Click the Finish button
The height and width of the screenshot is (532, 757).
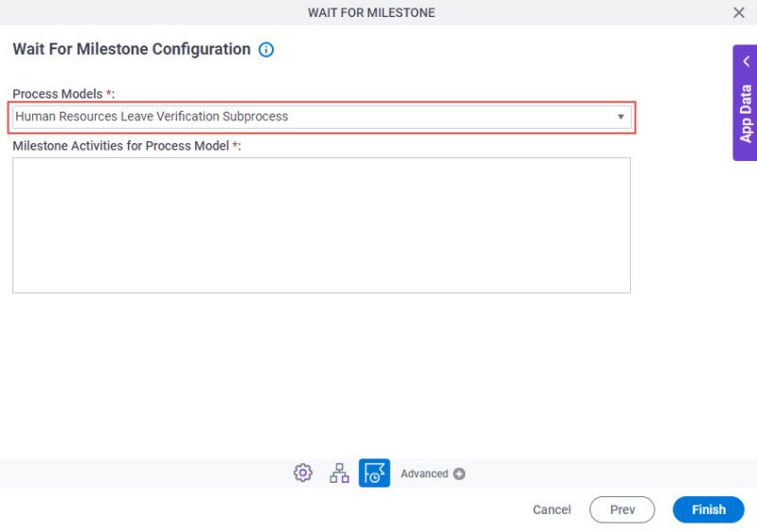(709, 510)
